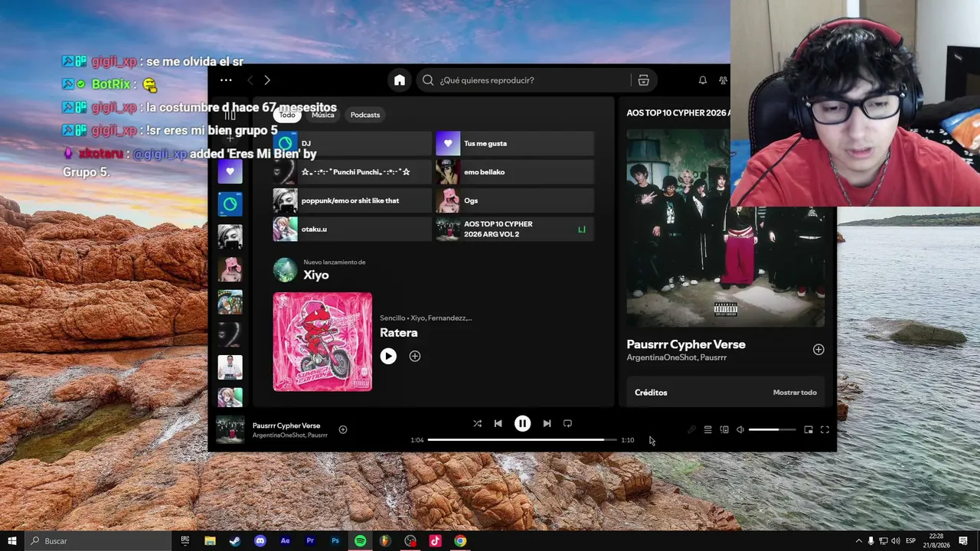Open After Effects from the taskbar

point(286,541)
